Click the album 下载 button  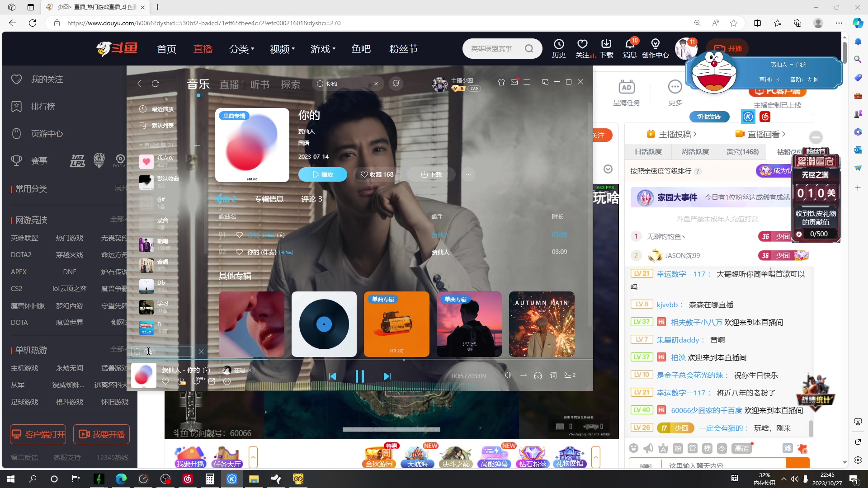point(431,174)
